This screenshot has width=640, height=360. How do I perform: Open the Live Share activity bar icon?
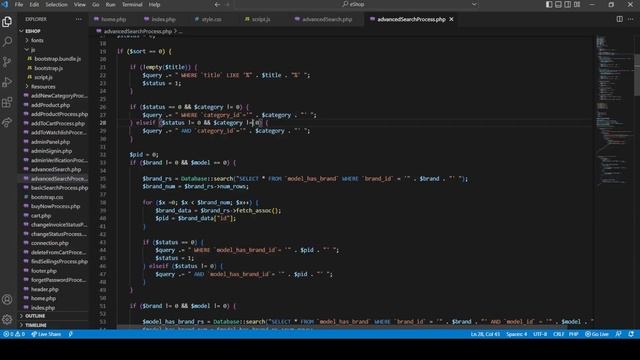7,122
